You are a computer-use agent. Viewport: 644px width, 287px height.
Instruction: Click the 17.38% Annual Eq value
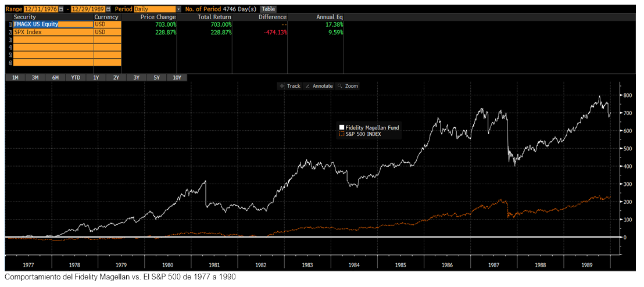[335, 24]
